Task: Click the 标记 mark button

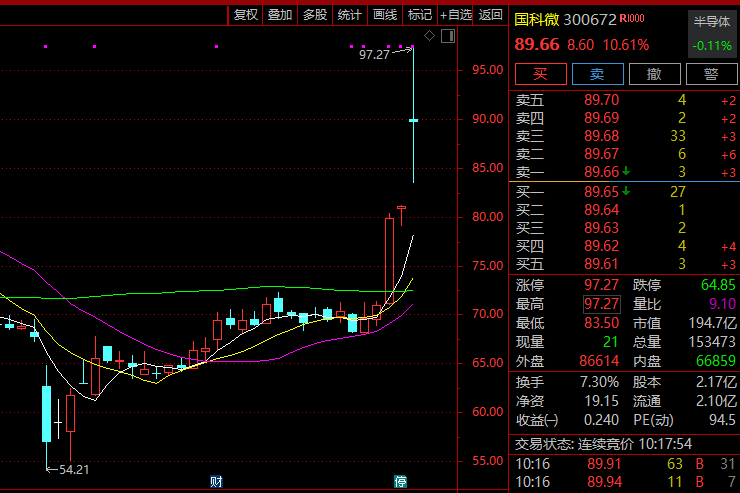Action: click(x=420, y=14)
